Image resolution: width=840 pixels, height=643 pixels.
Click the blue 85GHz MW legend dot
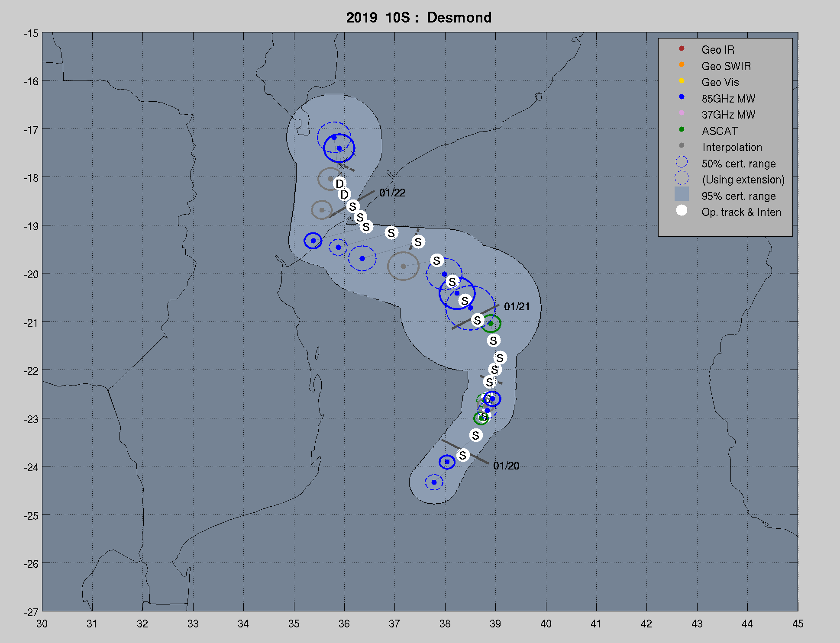click(x=682, y=97)
